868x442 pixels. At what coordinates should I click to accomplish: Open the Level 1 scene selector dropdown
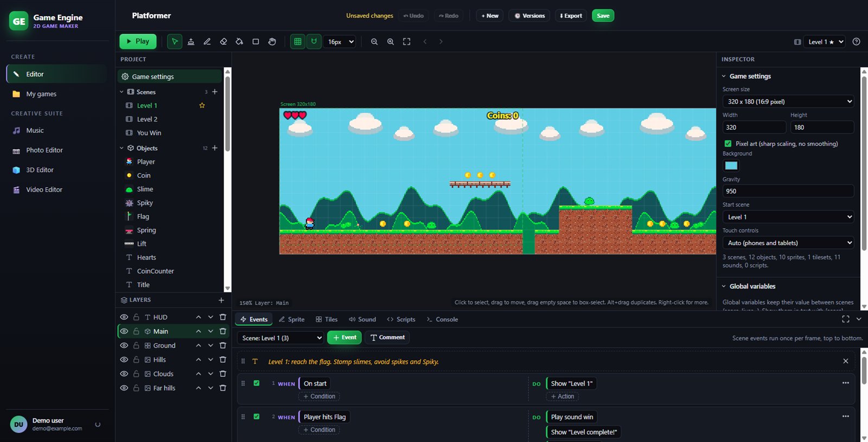[825, 42]
